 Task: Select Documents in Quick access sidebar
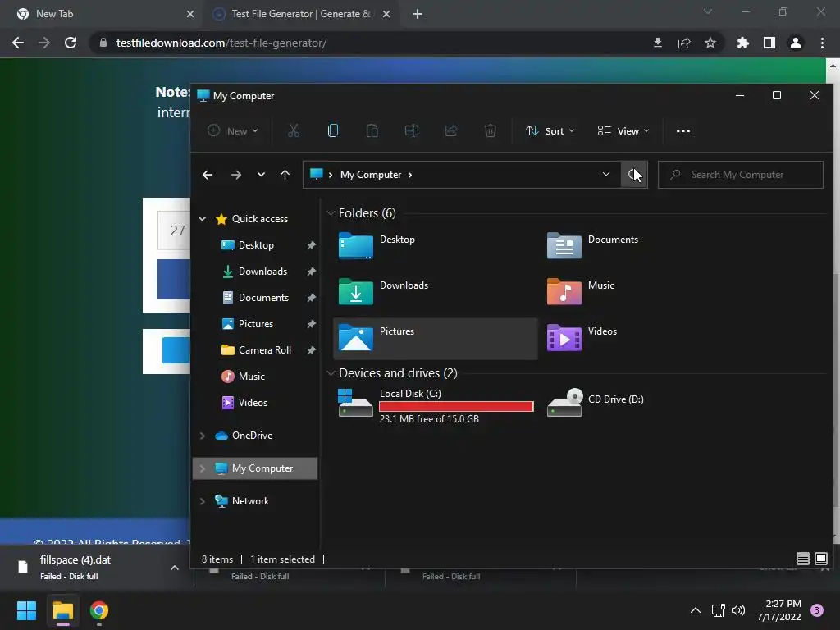263,297
